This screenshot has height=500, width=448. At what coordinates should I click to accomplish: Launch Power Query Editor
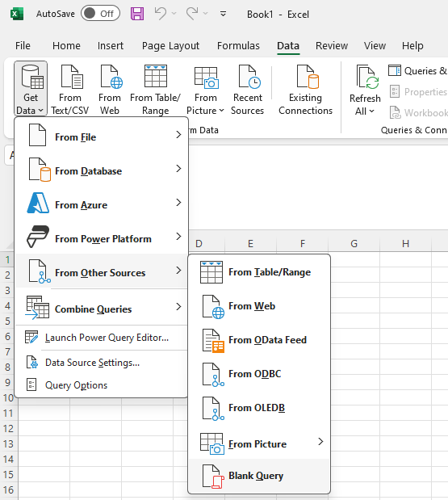click(x=102, y=338)
